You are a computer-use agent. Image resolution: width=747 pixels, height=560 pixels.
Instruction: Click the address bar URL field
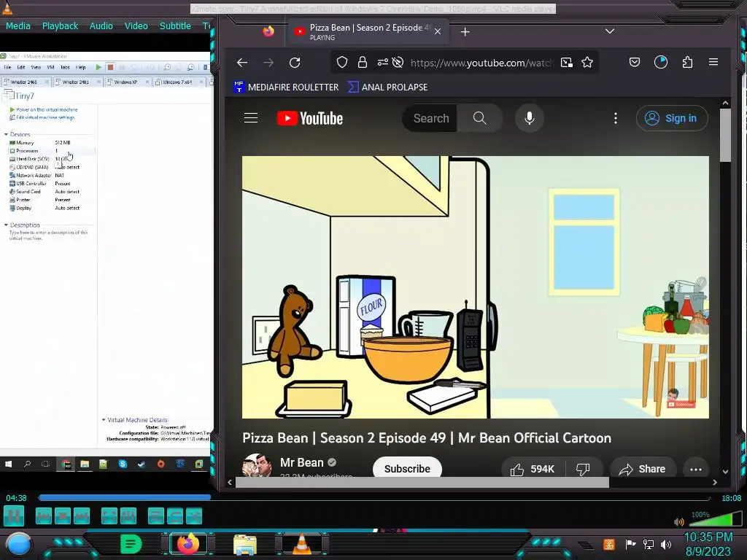[481, 63]
